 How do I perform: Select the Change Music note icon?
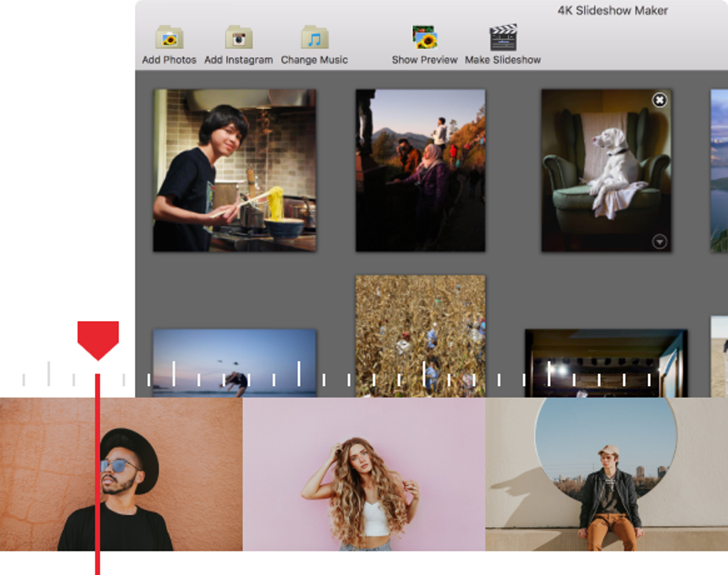click(314, 38)
